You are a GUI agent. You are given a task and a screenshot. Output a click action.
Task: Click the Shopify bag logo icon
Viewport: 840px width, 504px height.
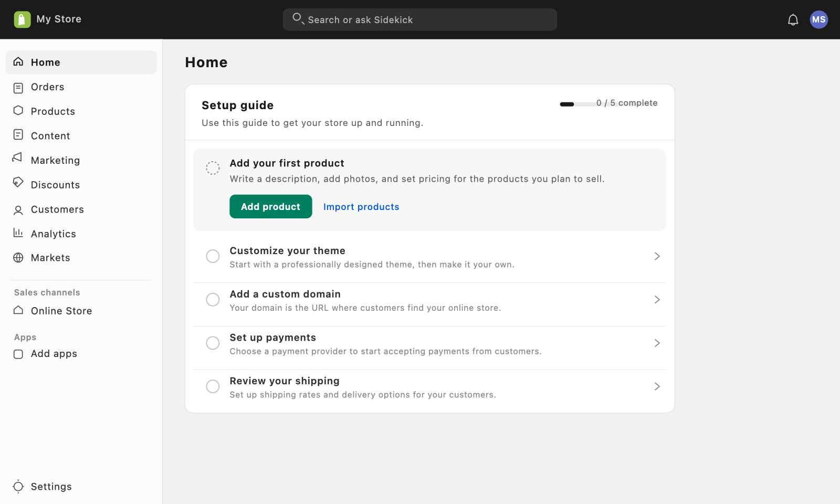[x=22, y=19]
